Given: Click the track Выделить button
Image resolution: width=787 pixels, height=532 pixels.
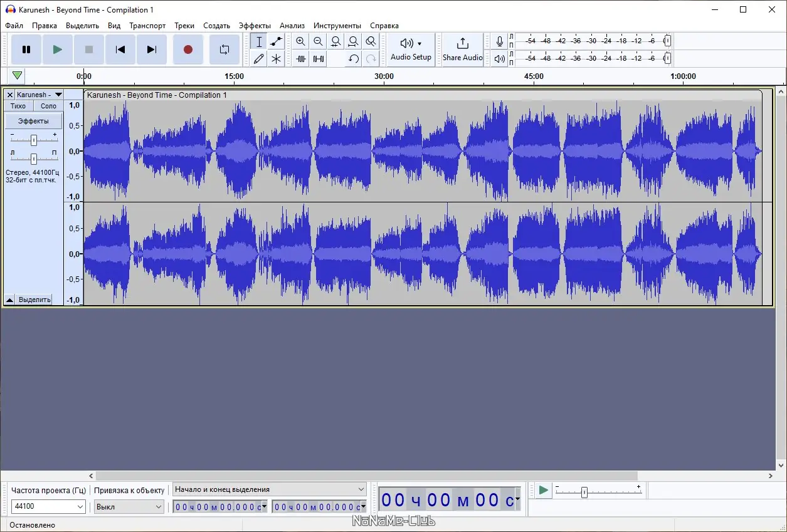Looking at the screenshot, I should 34,300.
